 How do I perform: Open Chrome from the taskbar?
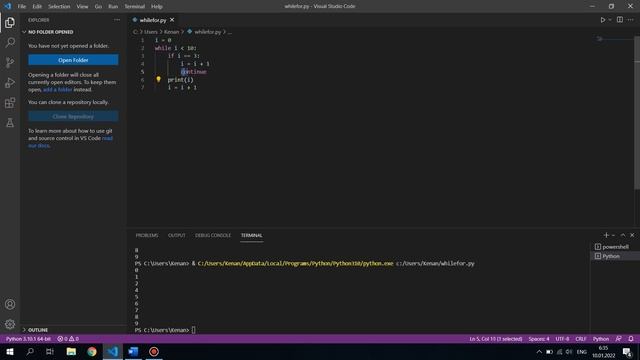(x=92, y=351)
